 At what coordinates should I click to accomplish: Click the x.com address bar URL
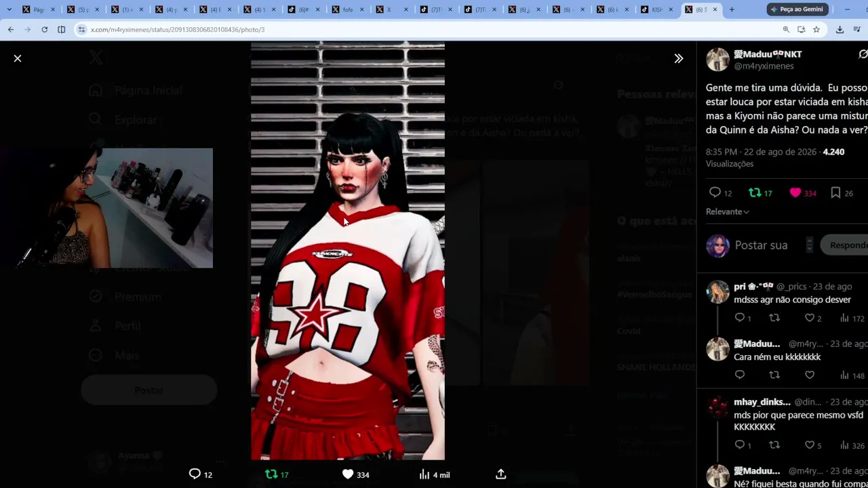178,29
